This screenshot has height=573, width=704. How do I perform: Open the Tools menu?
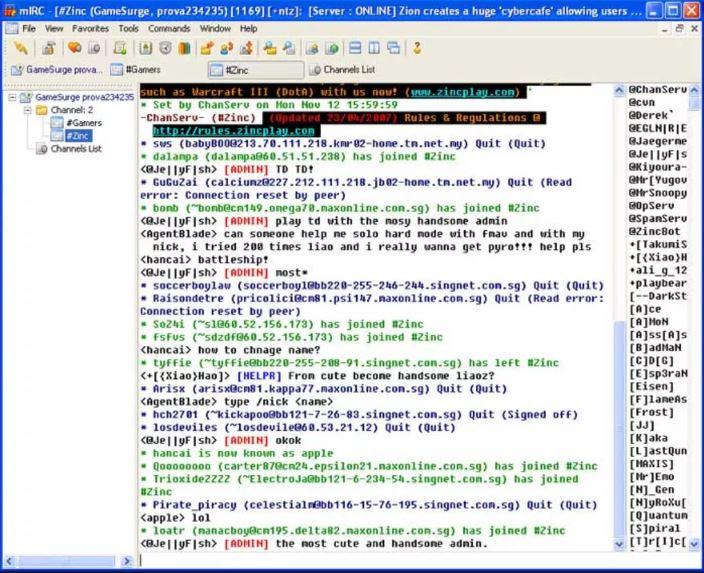(x=128, y=29)
